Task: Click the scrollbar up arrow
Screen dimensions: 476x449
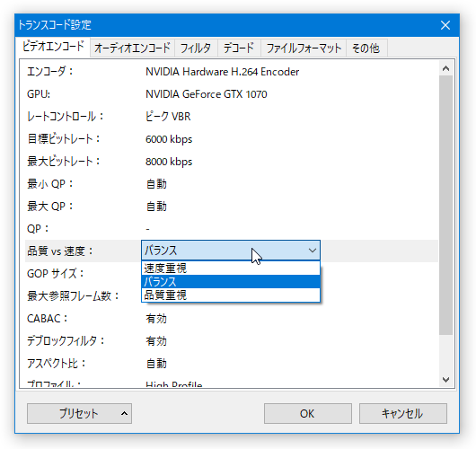Action: (x=446, y=68)
